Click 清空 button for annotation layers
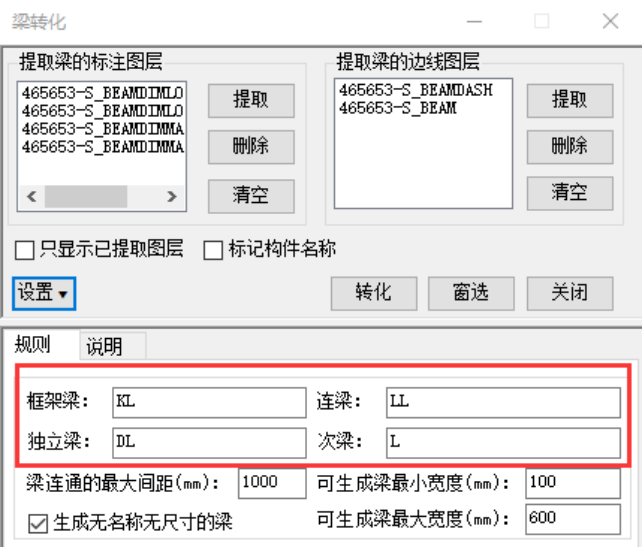This screenshot has width=642, height=547. coord(250,194)
